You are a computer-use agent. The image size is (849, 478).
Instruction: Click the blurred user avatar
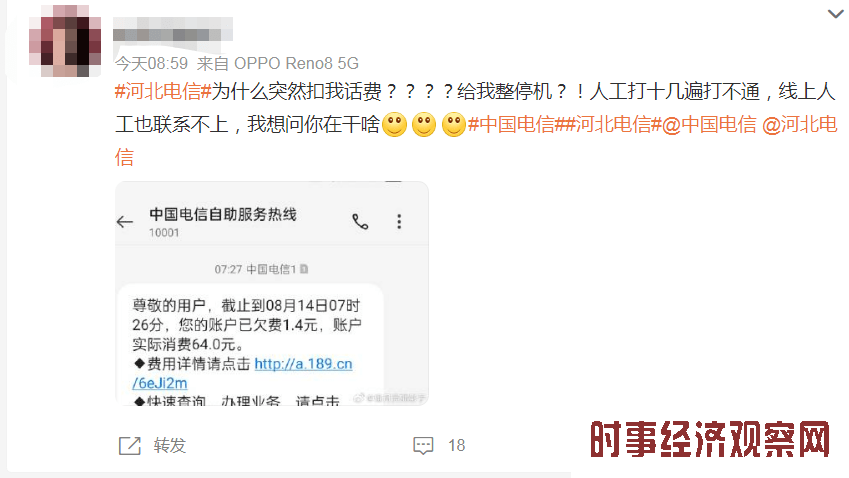65,41
